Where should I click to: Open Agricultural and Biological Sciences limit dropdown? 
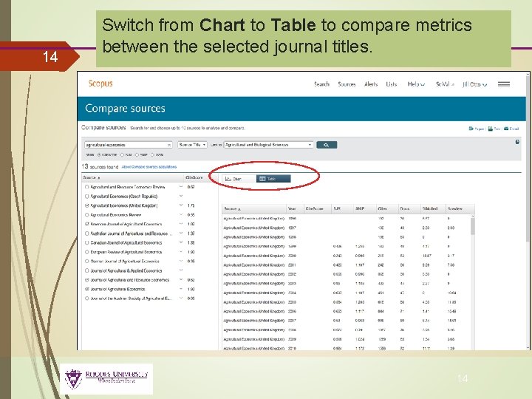click(x=268, y=145)
